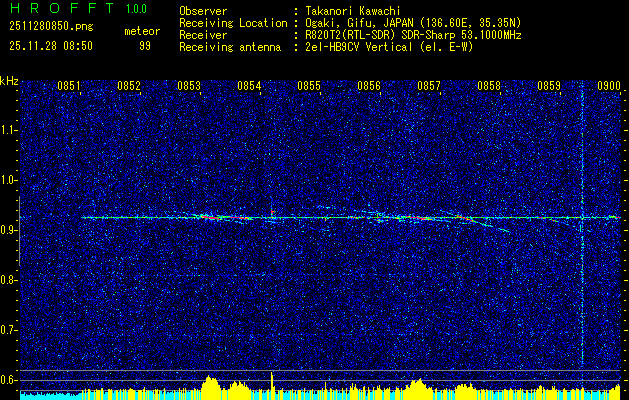This screenshot has width=629, height=400.
Task: Click the 0852 time marker
Action: [129, 86]
